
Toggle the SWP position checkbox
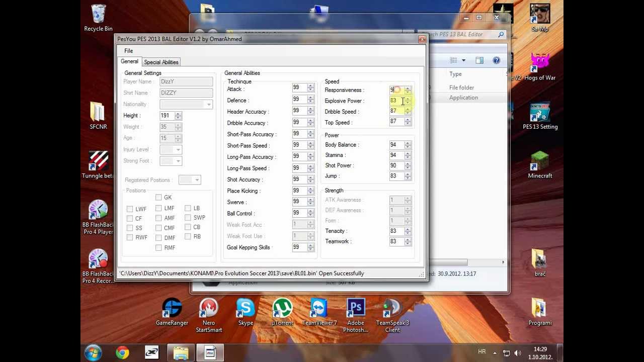[188, 218]
